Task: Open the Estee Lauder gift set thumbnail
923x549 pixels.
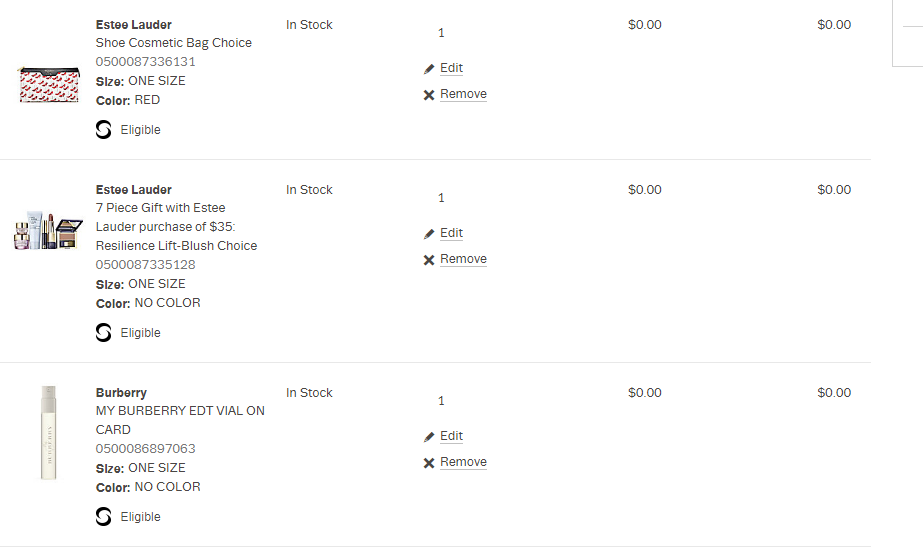Action: pos(48,232)
